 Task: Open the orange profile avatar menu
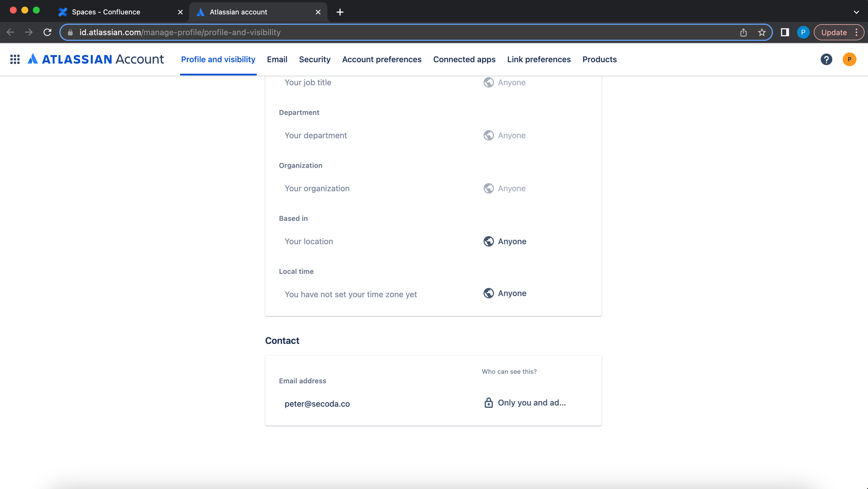click(x=849, y=59)
